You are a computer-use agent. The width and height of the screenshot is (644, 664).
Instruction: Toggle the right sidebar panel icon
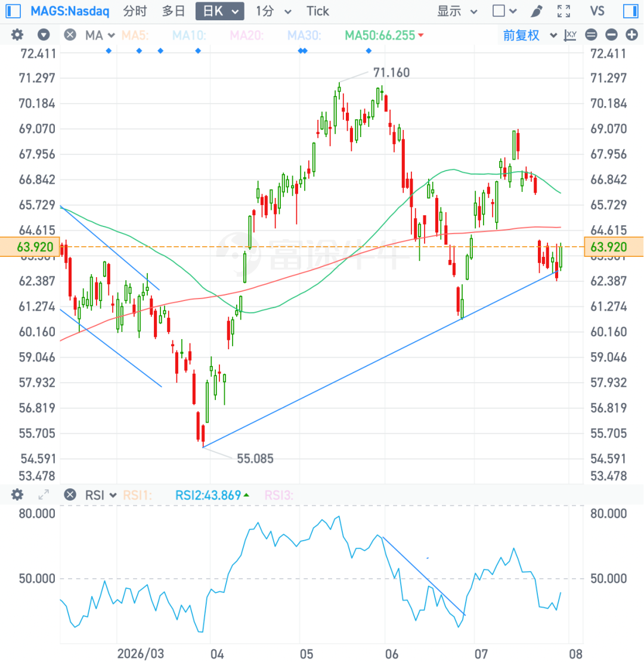[630, 11]
